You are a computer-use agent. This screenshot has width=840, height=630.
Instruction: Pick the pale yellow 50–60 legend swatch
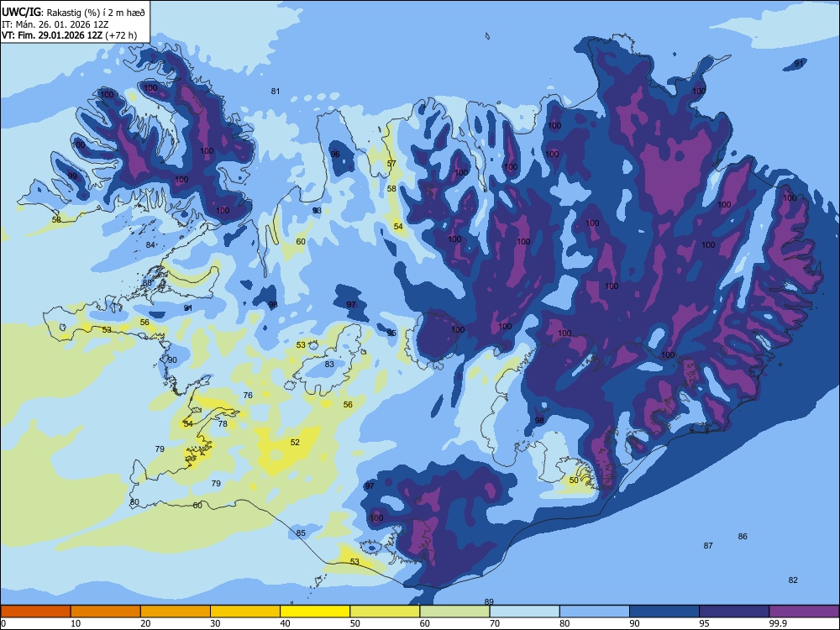pyautogui.click(x=385, y=612)
